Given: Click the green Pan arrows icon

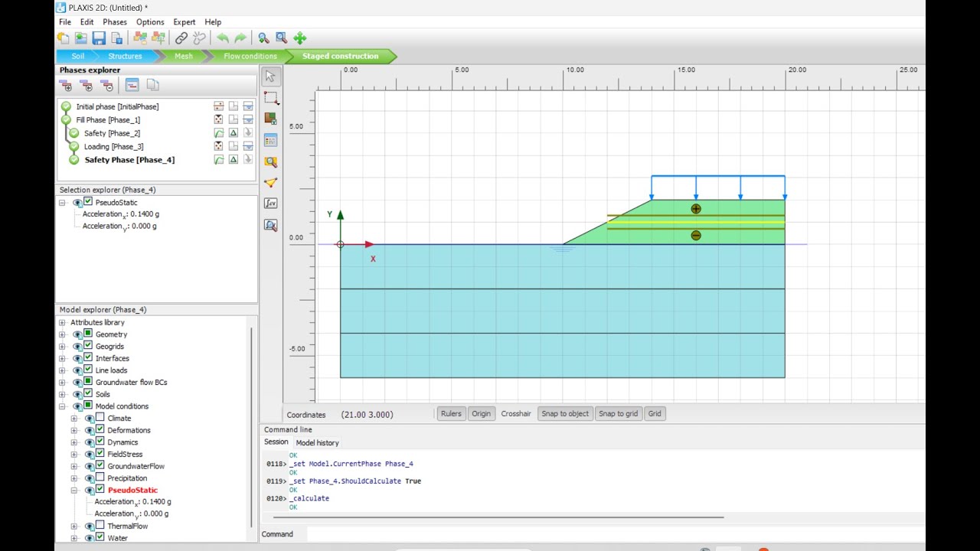Looking at the screenshot, I should coord(300,37).
